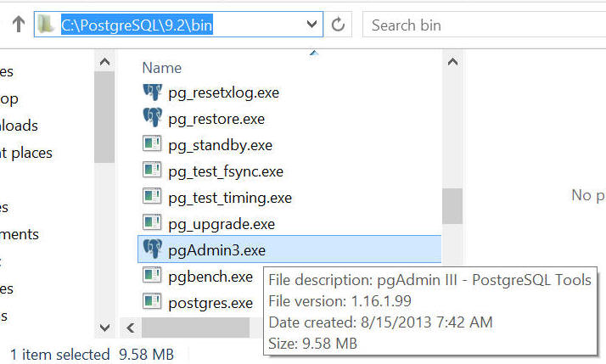Click file list scroll left arrow
This screenshot has width=606, height=364.
click(x=131, y=328)
